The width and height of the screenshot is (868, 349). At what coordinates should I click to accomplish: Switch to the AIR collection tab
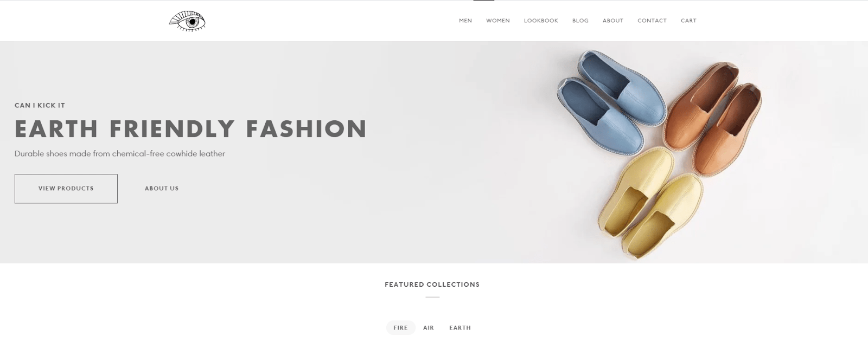[x=429, y=328]
